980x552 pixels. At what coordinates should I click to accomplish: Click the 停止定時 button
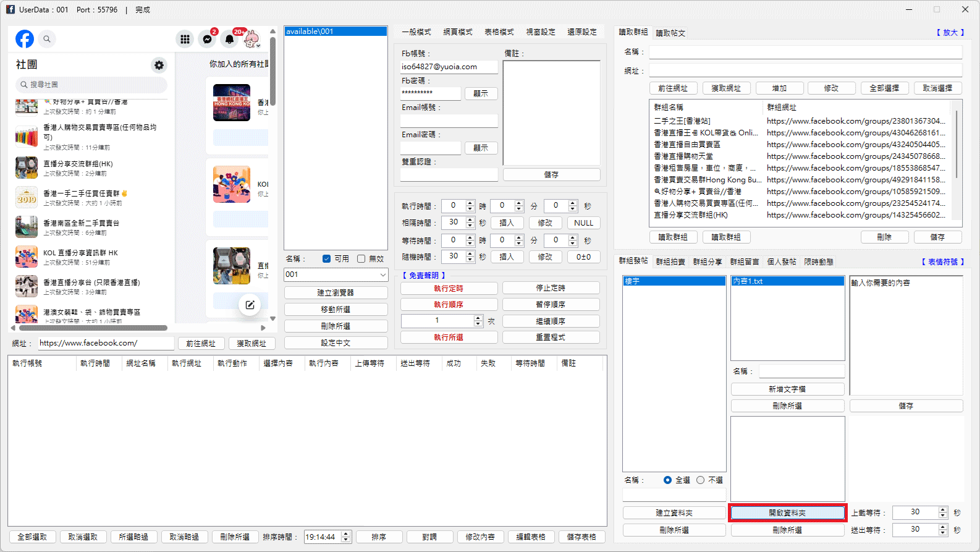click(x=551, y=288)
